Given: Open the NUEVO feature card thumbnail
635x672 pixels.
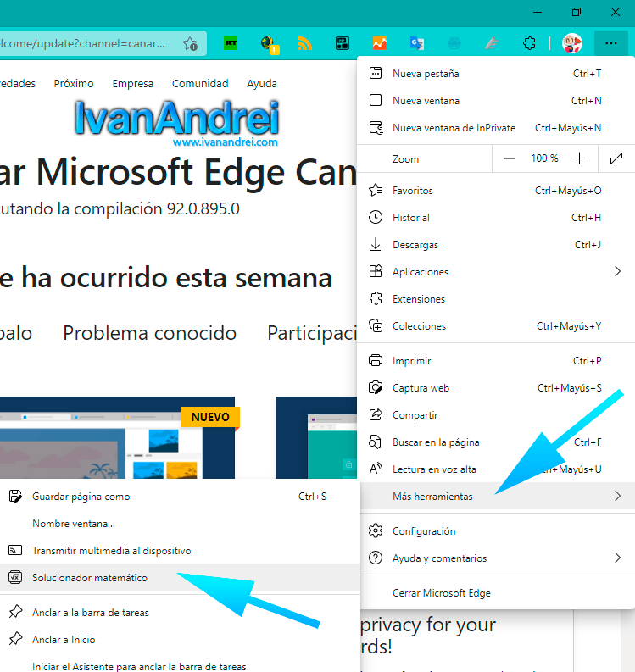Looking at the screenshot, I should pyautogui.click(x=118, y=437).
